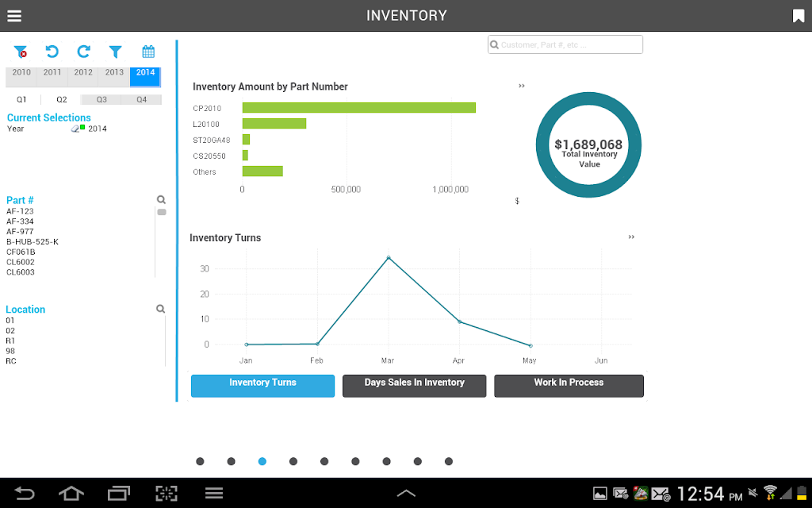Expand the Inventory Turns chart
The width and height of the screenshot is (812, 508).
[631, 237]
